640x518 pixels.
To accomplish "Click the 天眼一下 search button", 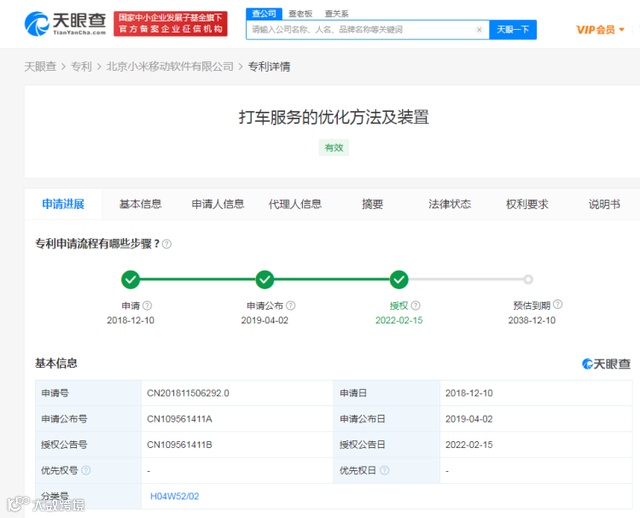I will 513,29.
